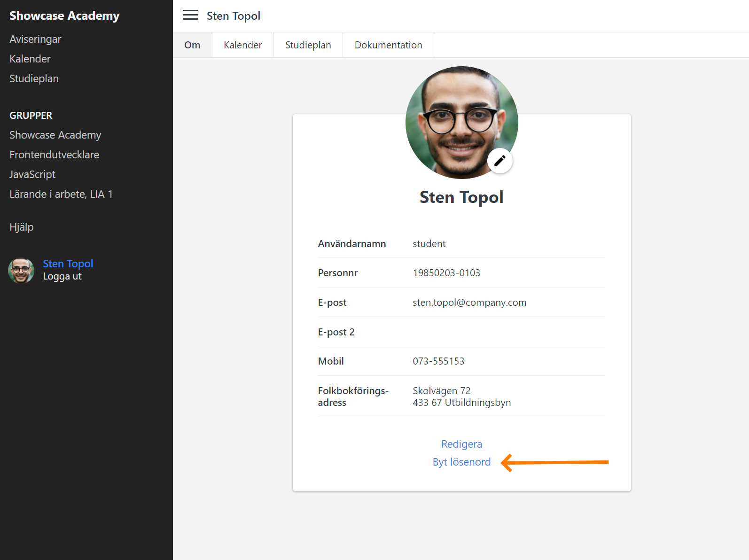Viewport: 749px width, 560px height.
Task: Click Logga ut to sign out
Action: [62, 276]
